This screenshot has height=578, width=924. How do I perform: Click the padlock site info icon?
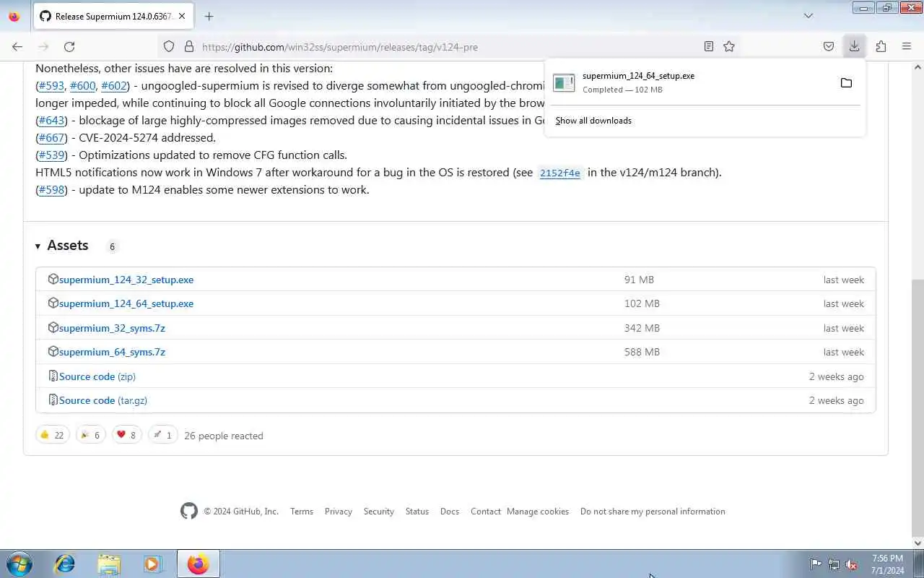point(189,46)
